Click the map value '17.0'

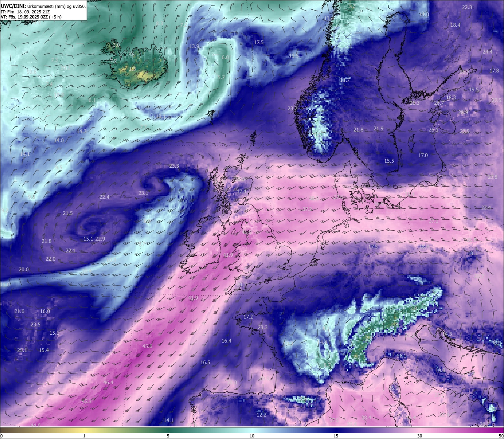click(423, 155)
